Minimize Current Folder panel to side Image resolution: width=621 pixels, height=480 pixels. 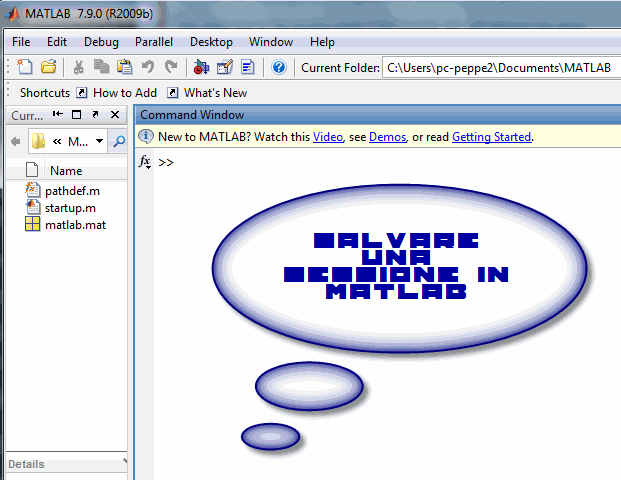[58, 114]
